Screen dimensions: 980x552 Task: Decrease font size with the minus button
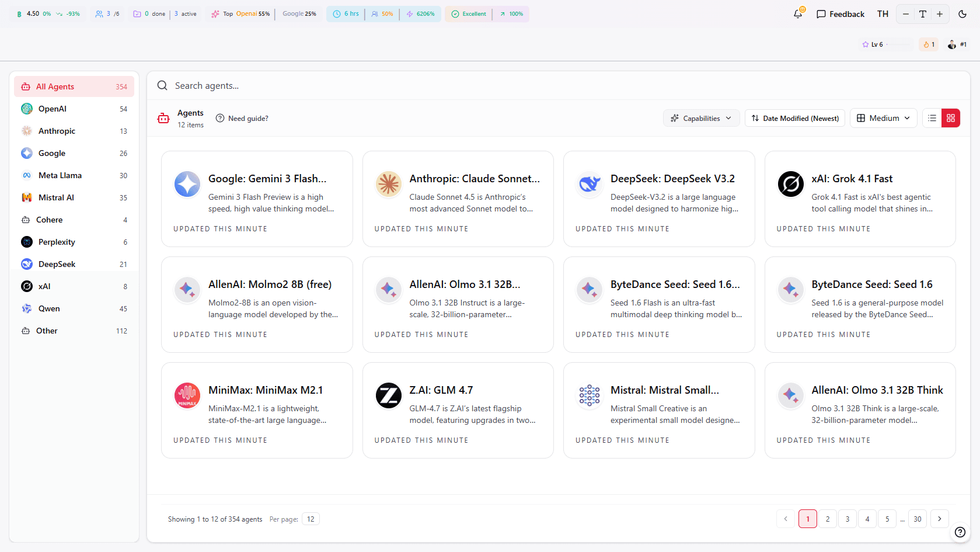906,14
